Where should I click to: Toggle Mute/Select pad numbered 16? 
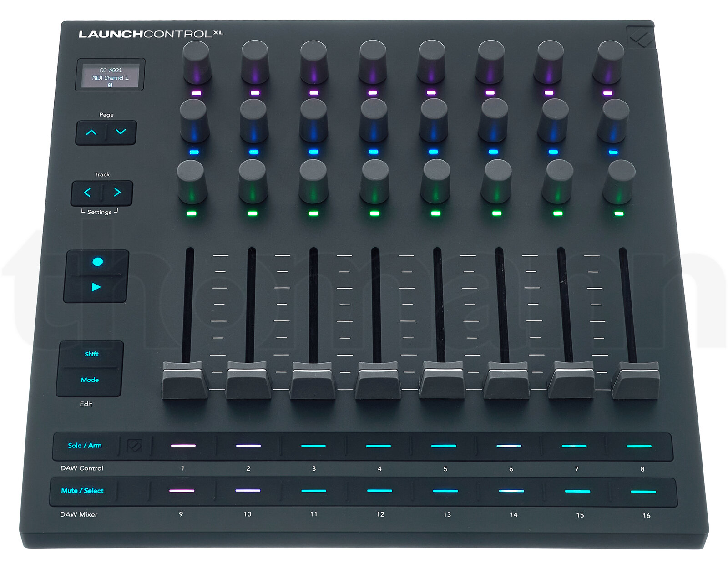(x=643, y=492)
